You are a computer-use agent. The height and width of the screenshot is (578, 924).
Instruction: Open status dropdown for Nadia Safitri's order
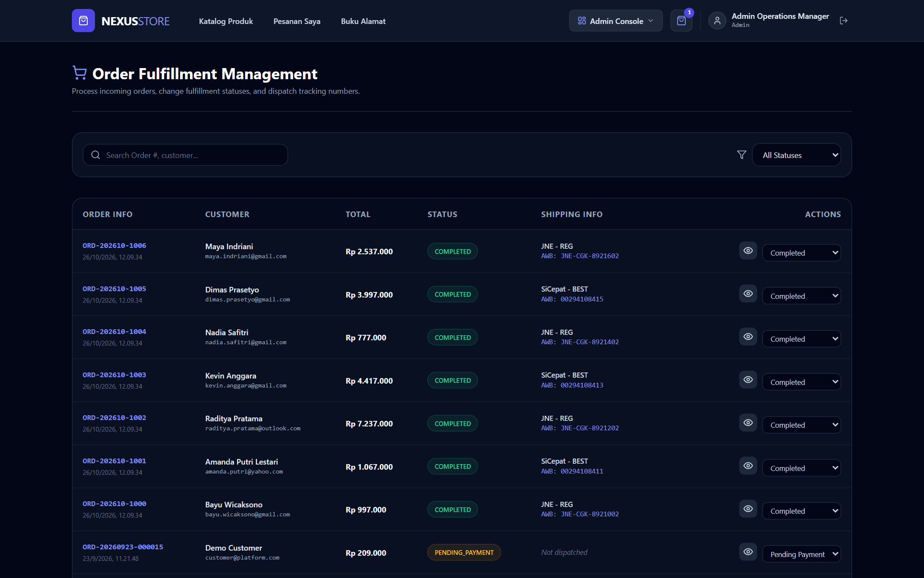(x=802, y=339)
